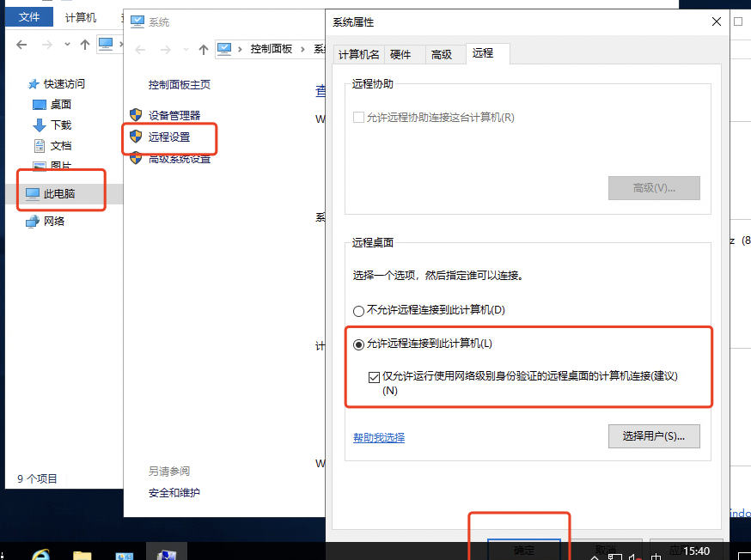Switch to the 硬件 tab

[400, 54]
